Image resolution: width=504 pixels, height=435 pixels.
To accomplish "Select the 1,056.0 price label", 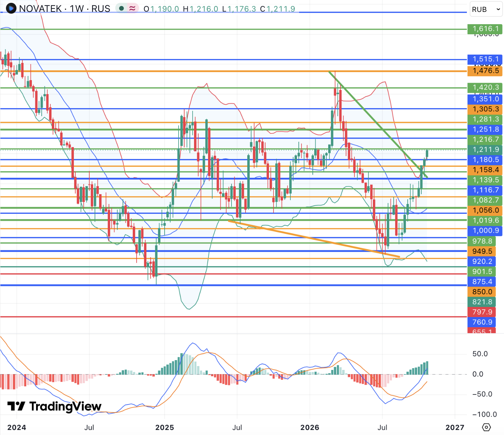I will (485, 210).
